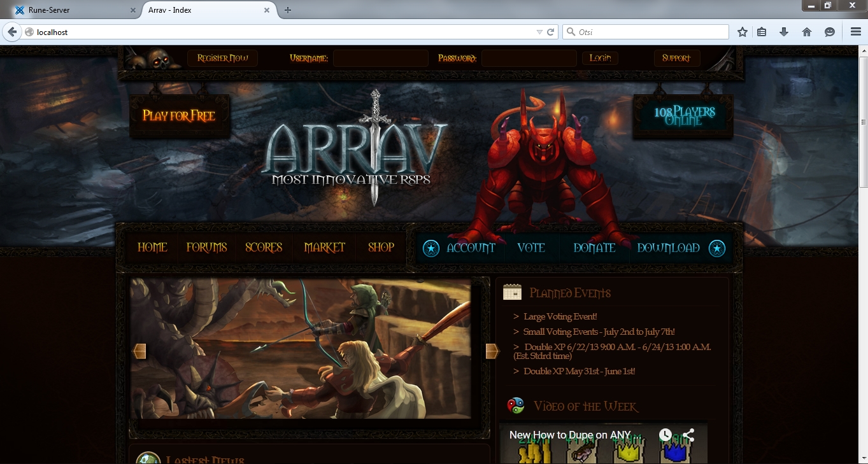The height and width of the screenshot is (464, 868).
Task: Click the search magnifier icon
Action: (570, 32)
